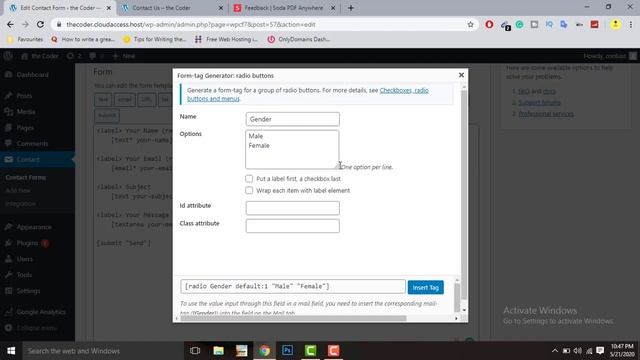Open Task View on the taskbar

point(195,351)
